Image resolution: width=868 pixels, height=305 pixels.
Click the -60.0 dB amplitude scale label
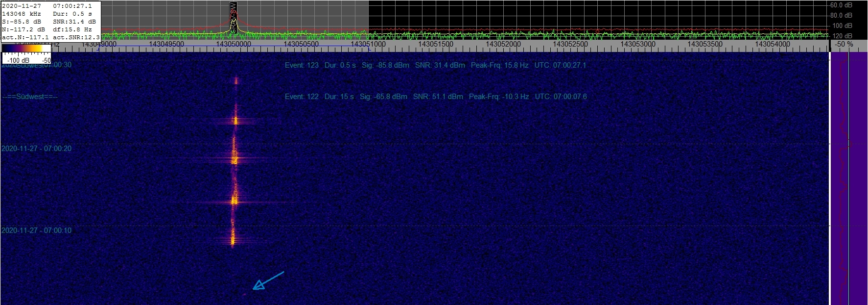(841, 5)
